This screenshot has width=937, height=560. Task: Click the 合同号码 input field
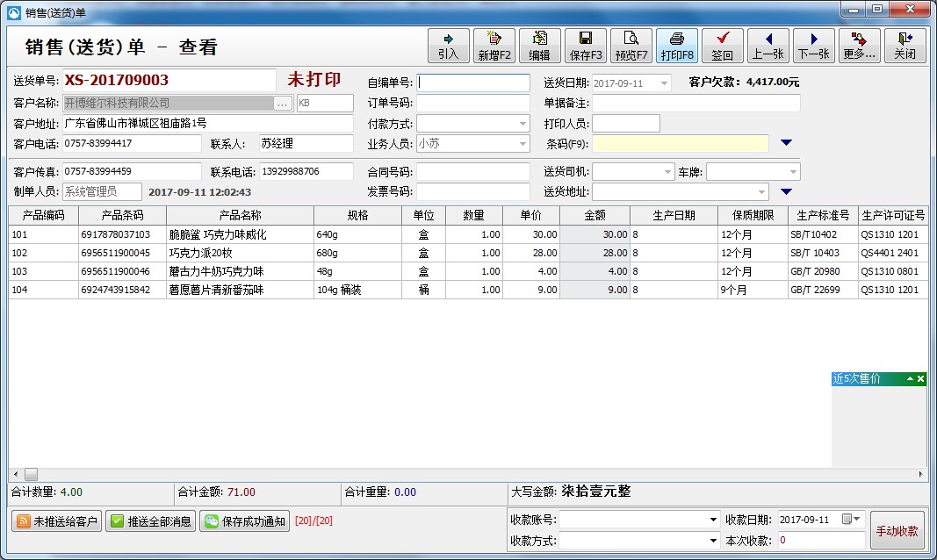click(x=472, y=172)
